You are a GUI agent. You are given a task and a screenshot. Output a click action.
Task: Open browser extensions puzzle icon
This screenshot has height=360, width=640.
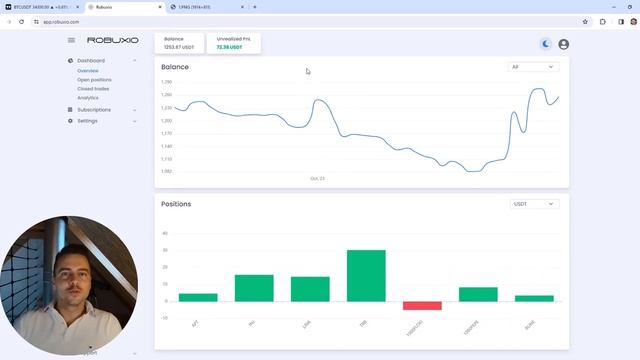[x=603, y=22]
